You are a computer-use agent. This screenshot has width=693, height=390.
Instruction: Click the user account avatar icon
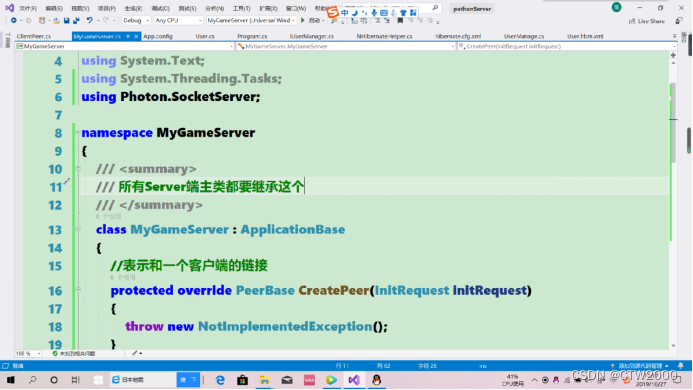[617, 7]
